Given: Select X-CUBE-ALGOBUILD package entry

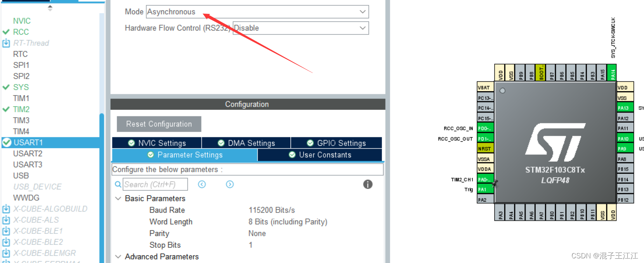Looking at the screenshot, I should [50, 209].
